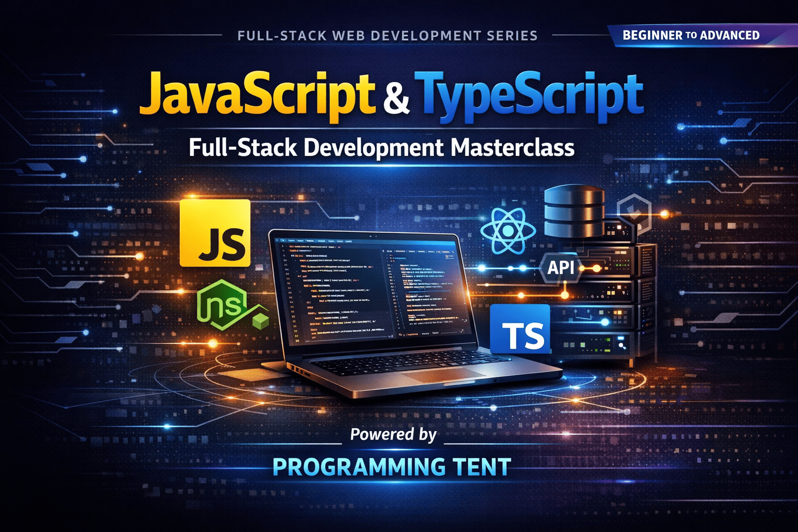The image size is (798, 532).
Task: Click the database cylinder icon
Action: [x=574, y=212]
